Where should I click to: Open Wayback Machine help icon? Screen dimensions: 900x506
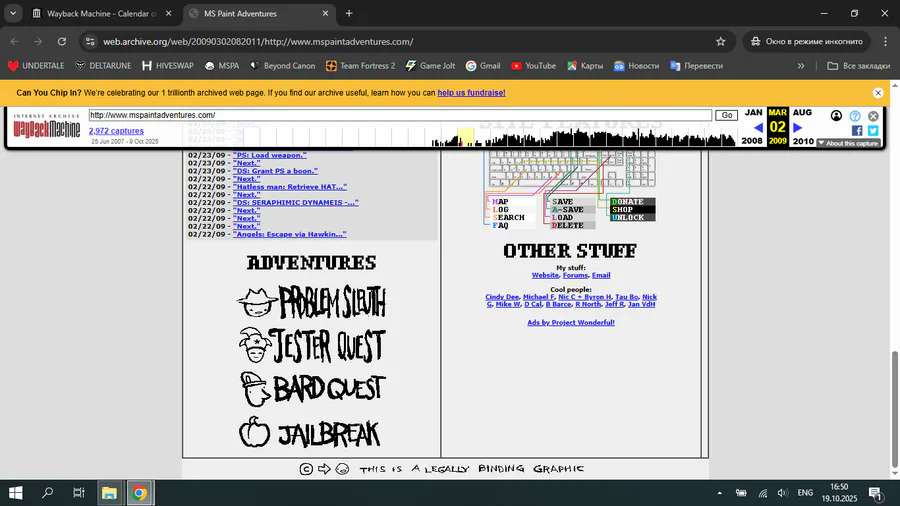coord(855,116)
